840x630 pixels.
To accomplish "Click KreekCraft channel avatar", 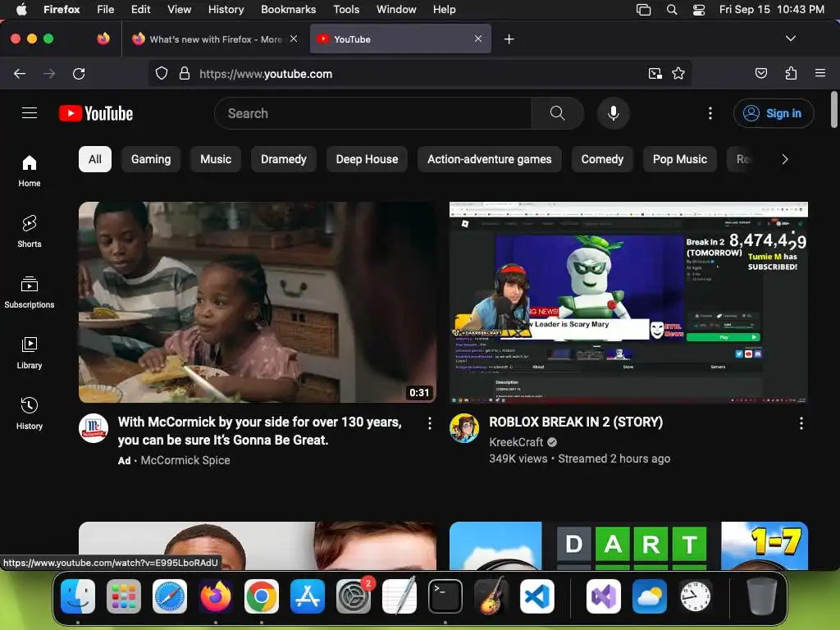I will click(464, 428).
